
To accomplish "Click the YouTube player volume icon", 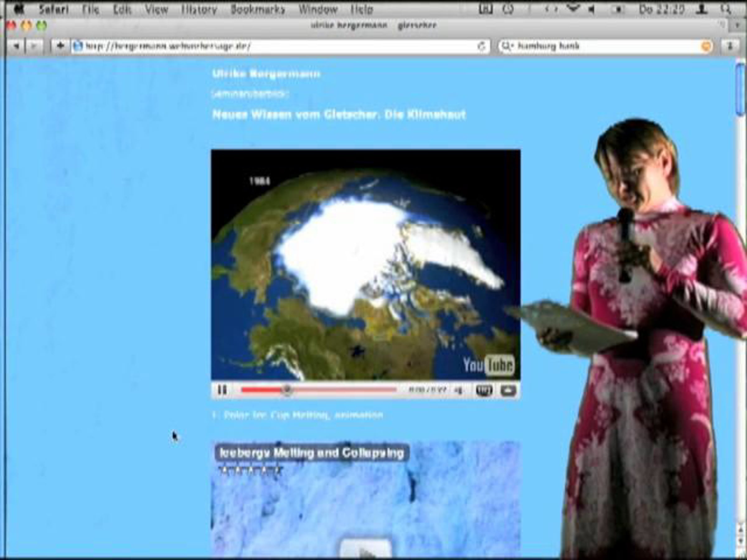I will [x=458, y=390].
